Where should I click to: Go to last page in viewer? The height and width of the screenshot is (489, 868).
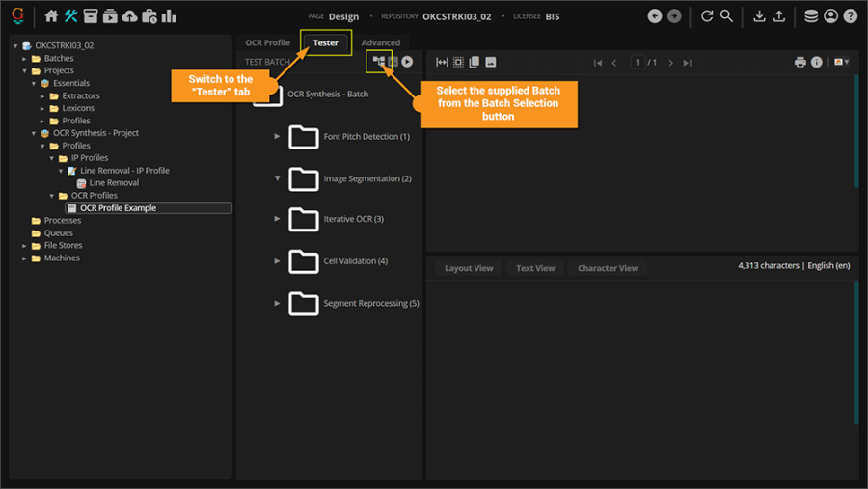pos(687,63)
